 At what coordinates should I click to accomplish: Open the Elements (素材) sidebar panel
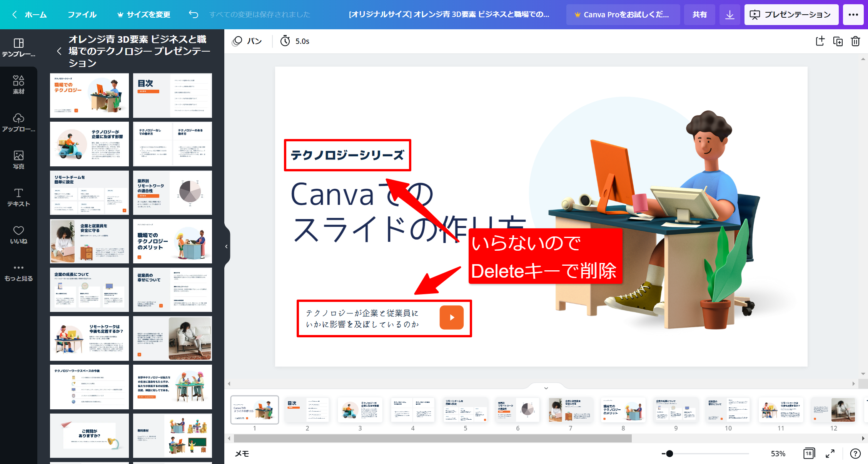tap(18, 85)
